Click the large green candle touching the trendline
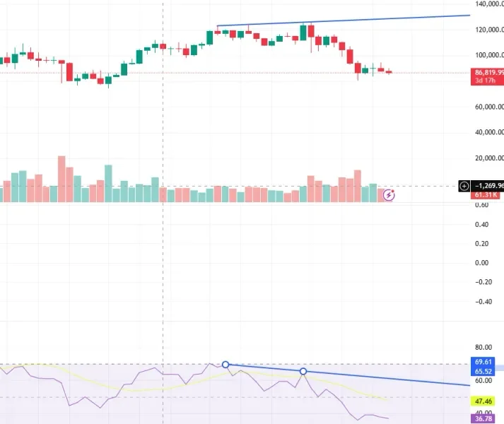 point(304,32)
